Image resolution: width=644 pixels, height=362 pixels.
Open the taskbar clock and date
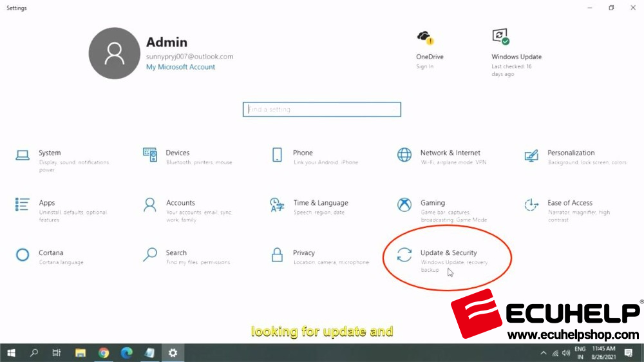click(x=604, y=353)
